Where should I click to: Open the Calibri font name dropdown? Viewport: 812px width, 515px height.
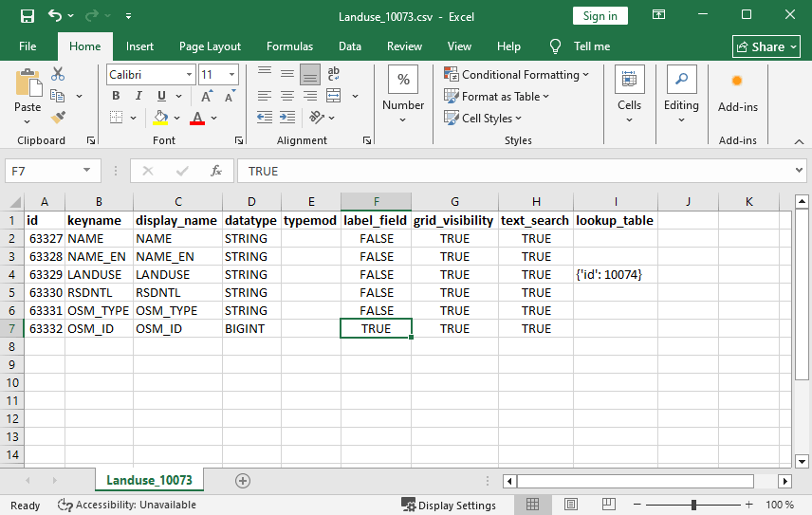[x=191, y=74]
